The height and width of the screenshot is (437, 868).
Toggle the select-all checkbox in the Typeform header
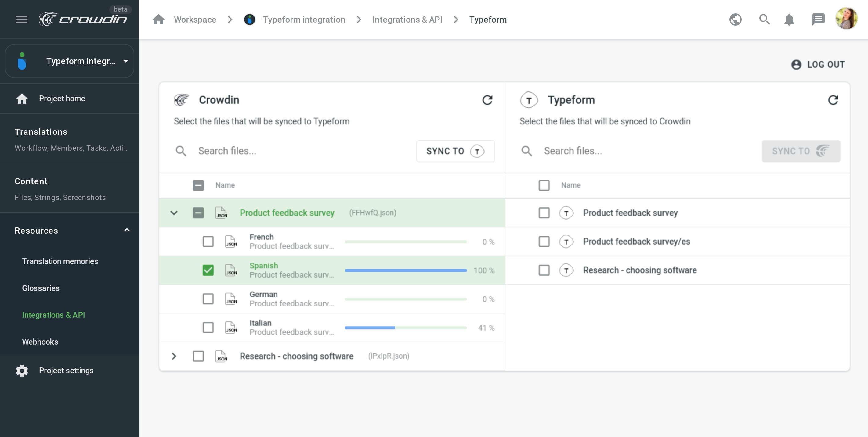click(x=544, y=185)
